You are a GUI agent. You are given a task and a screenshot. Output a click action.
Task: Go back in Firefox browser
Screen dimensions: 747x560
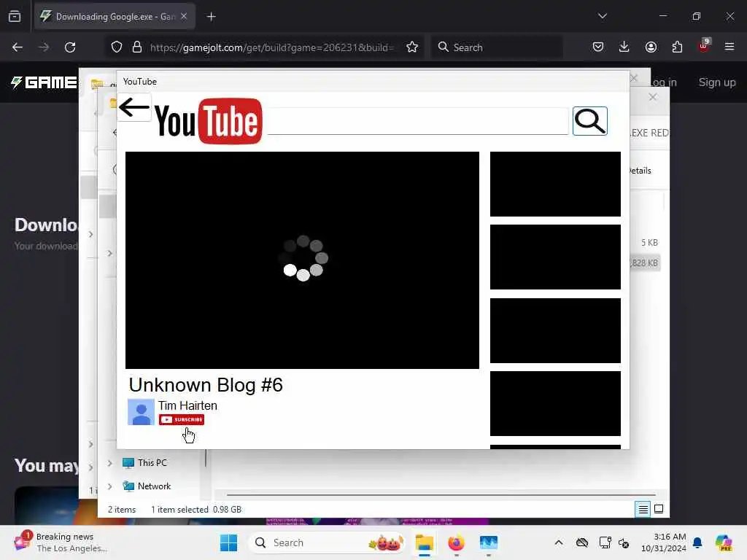click(18, 47)
